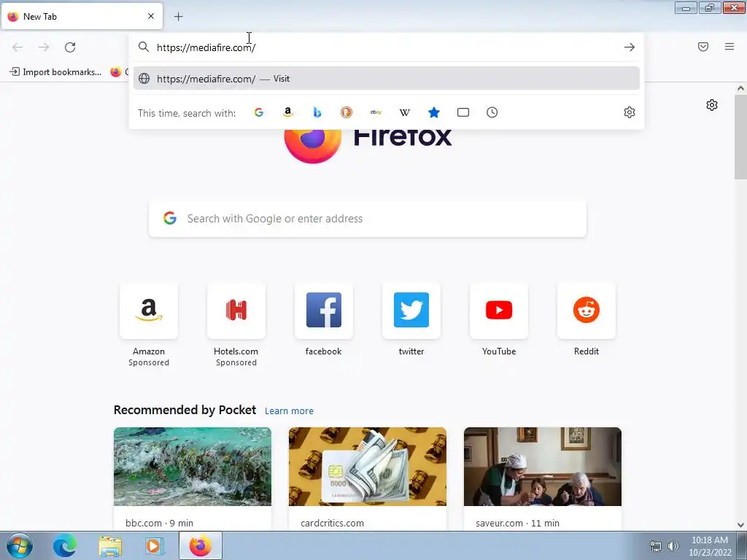
Task: Open new tab personalize gear icon
Action: [712, 105]
